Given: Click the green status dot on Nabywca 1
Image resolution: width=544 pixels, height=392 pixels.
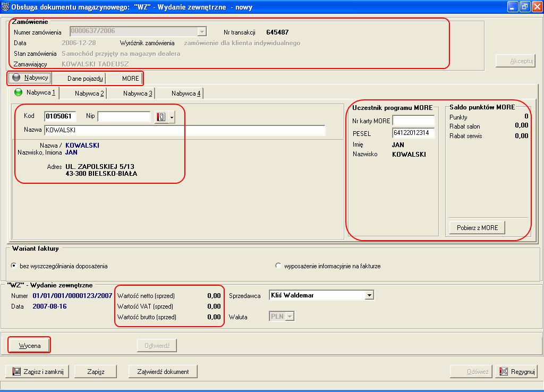Looking at the screenshot, I should [x=18, y=92].
